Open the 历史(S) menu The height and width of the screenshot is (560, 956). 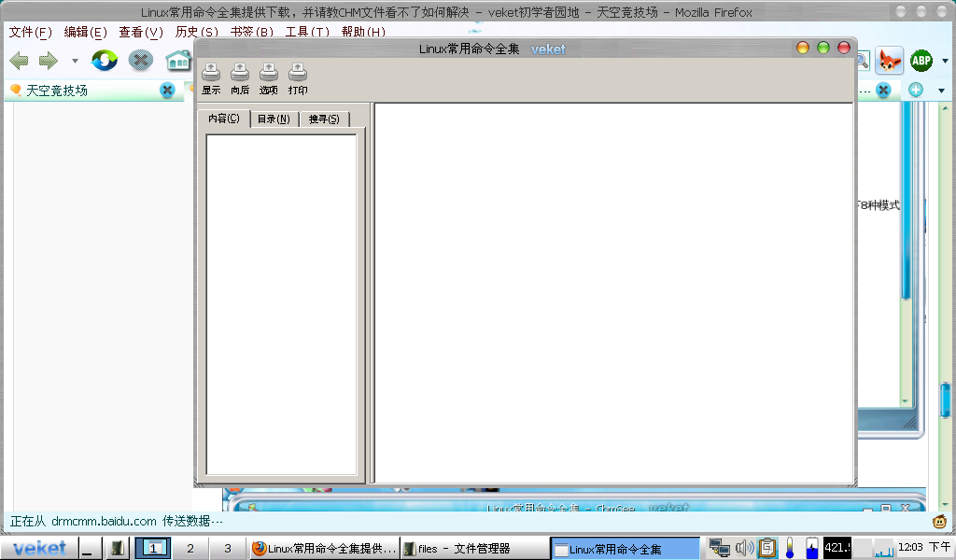[x=196, y=32]
